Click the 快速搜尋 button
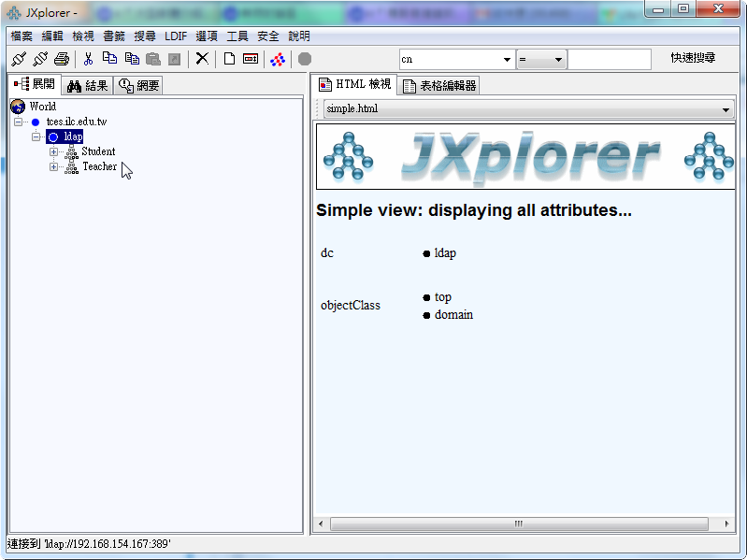The height and width of the screenshot is (560, 747). tap(693, 58)
